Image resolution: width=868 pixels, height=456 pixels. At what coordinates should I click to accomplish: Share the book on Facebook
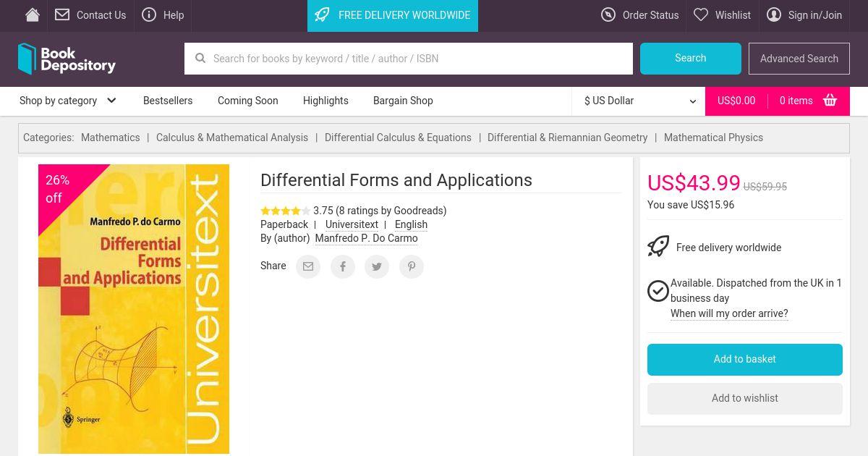point(343,266)
